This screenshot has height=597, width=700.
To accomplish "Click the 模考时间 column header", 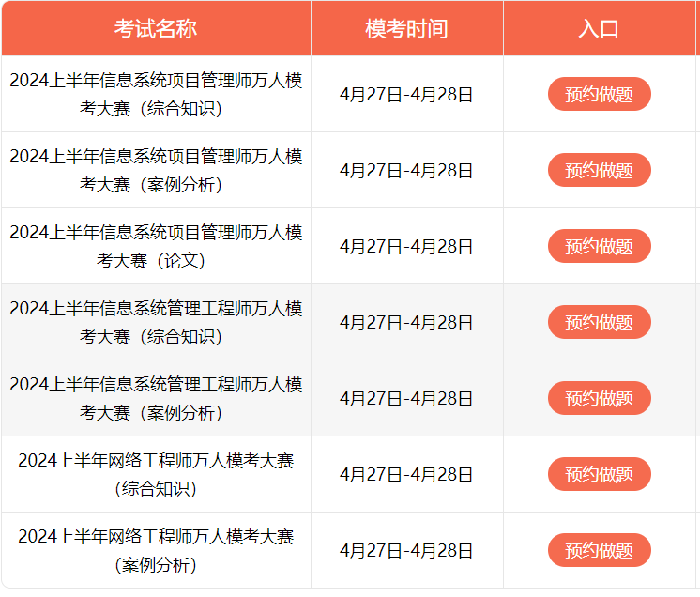I will pos(406,28).
